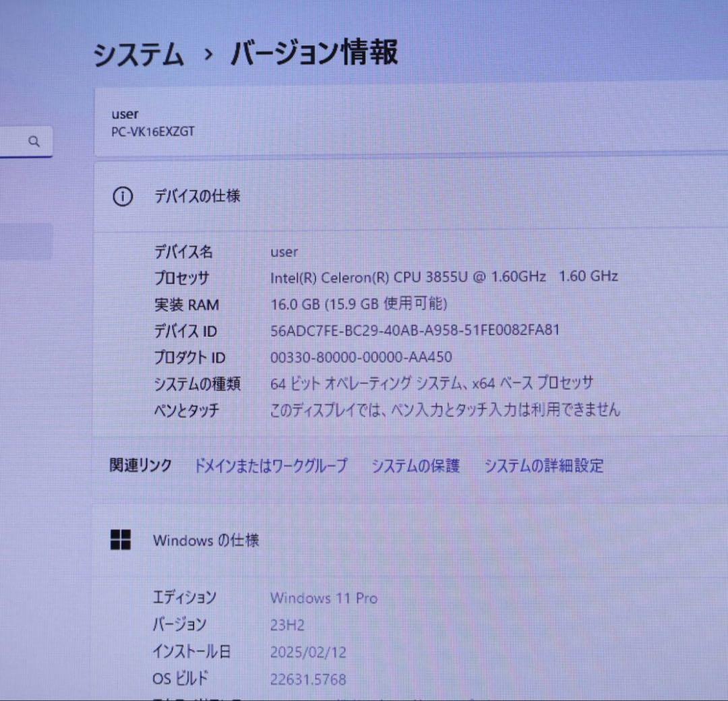
Task: Click the プロセッサ label
Action: point(181,278)
